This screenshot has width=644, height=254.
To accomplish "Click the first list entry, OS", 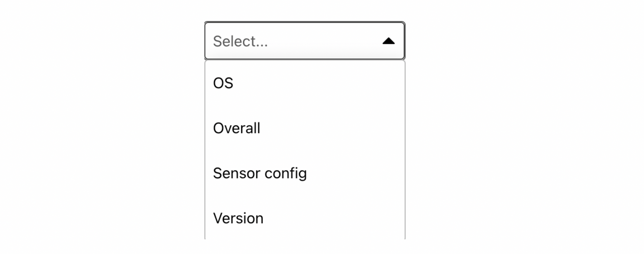I will 223,83.
